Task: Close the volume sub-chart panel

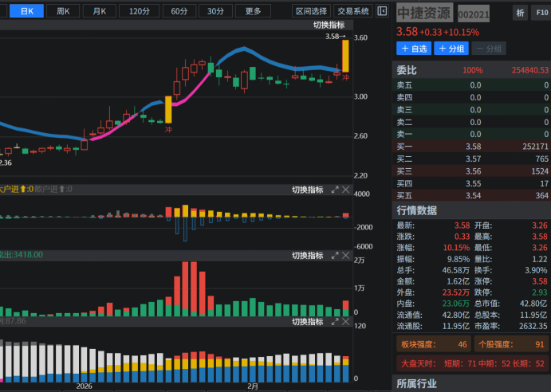Action: 345,256
